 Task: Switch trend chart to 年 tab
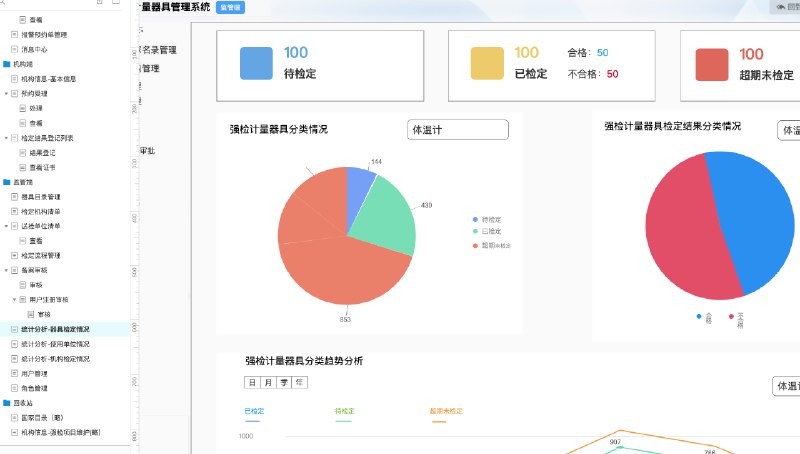[300, 383]
